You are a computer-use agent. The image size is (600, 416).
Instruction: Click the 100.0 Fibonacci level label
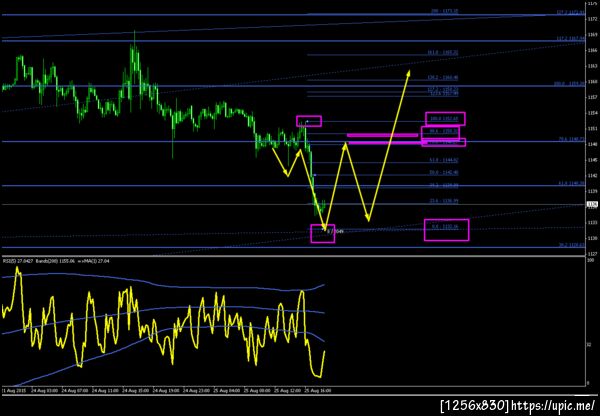point(444,119)
